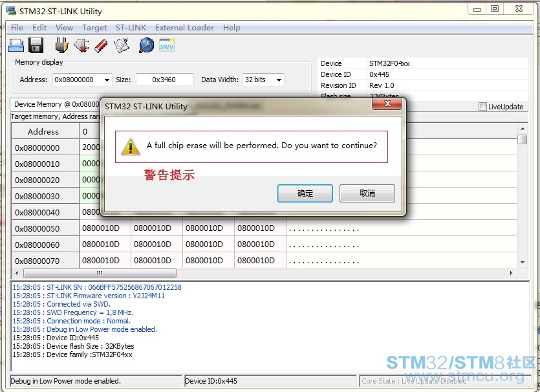
Task: Click log line Connected via SWD
Action: pos(61,304)
